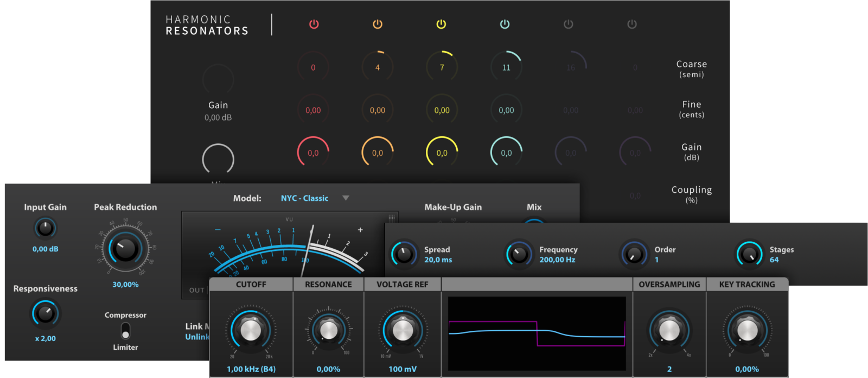Image resolution: width=868 pixels, height=378 pixels.
Task: Click the Peak Reduction knob
Action: click(125, 249)
